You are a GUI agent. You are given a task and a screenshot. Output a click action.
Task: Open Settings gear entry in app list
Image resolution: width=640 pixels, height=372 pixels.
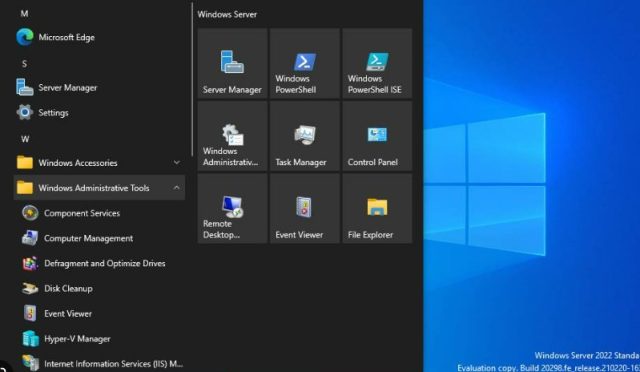pyautogui.click(x=99, y=113)
